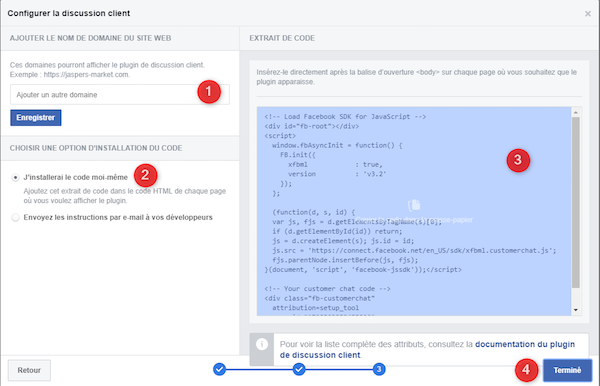Click the first completed step checkmark

pos(219,369)
